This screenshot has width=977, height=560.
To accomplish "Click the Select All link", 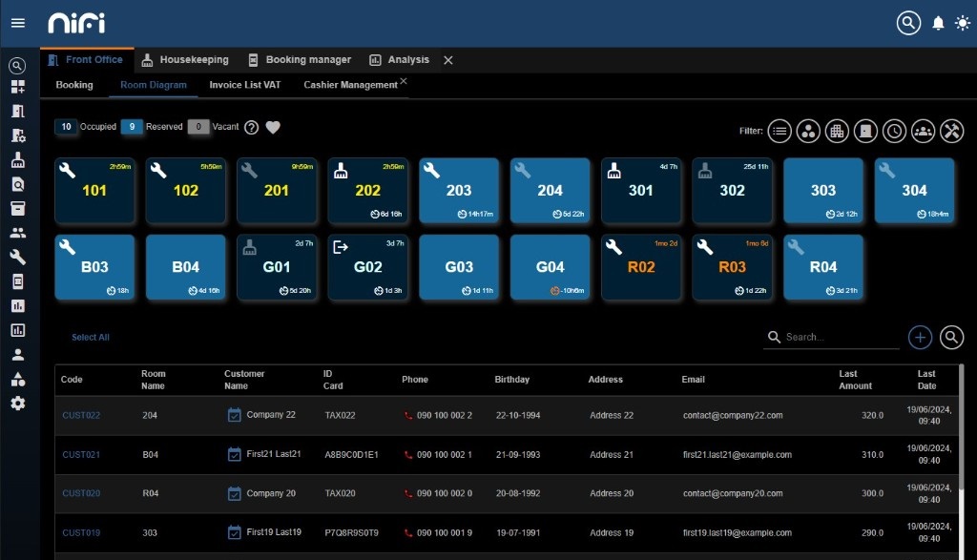I will click(91, 337).
